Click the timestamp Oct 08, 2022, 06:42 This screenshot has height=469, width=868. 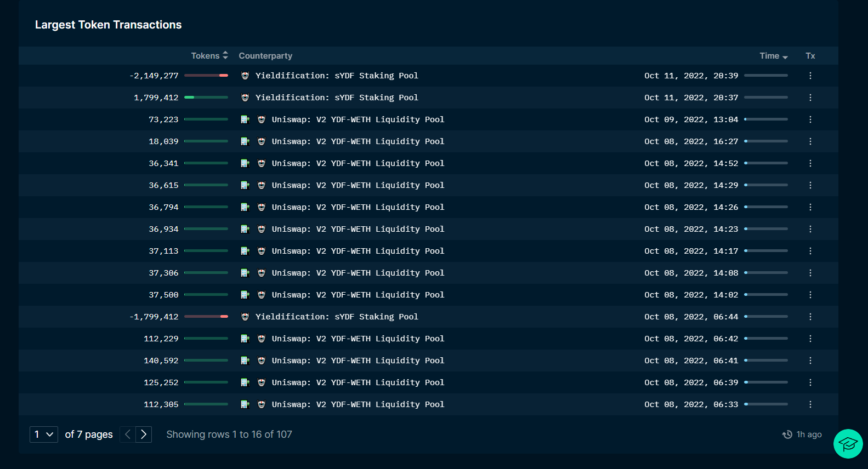691,339
